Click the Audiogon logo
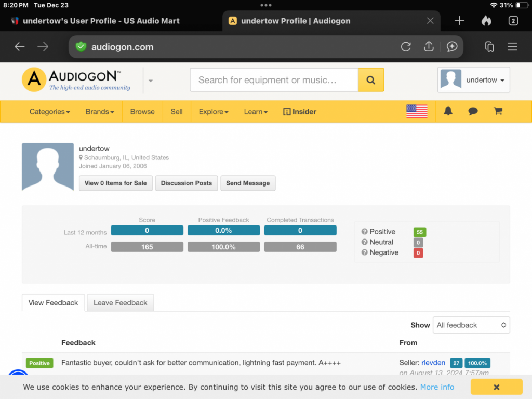Image resolution: width=532 pixels, height=399 pixels. pos(76,80)
